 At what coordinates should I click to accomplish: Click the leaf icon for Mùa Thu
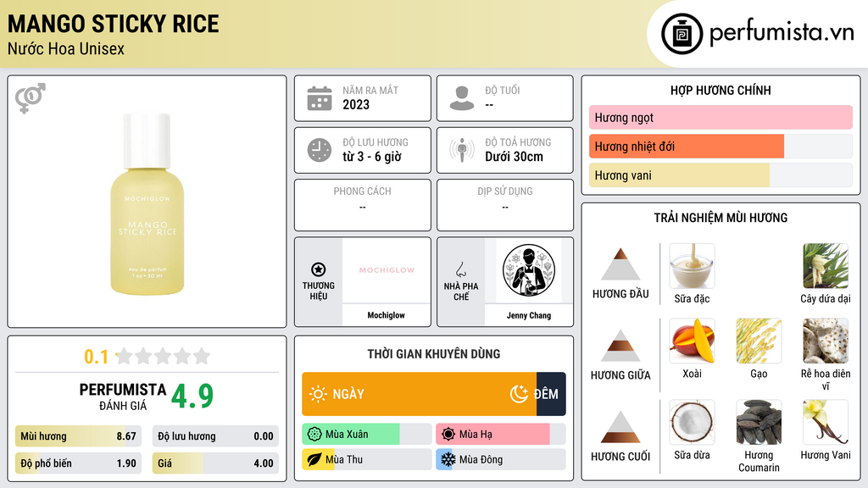(x=314, y=459)
